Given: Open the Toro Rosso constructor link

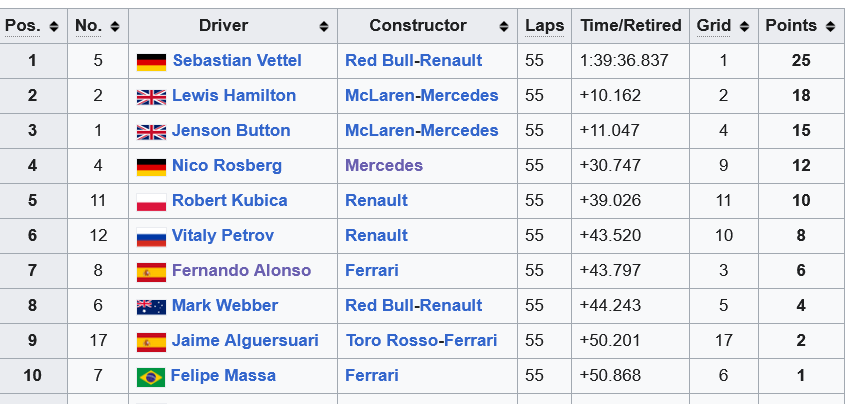Looking at the screenshot, I should tap(392, 340).
